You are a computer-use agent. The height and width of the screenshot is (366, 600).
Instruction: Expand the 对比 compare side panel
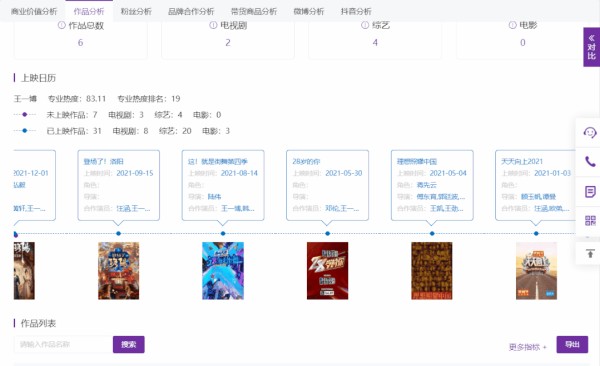pos(591,47)
